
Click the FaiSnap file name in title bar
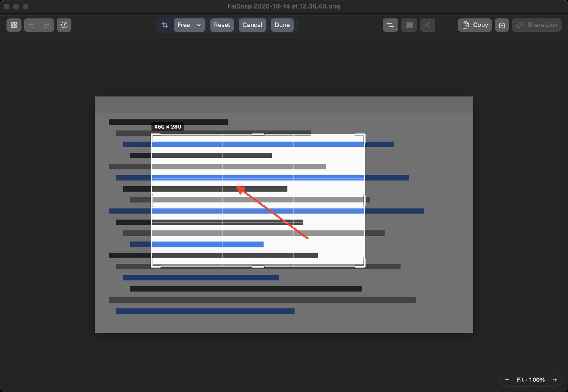[x=284, y=6]
